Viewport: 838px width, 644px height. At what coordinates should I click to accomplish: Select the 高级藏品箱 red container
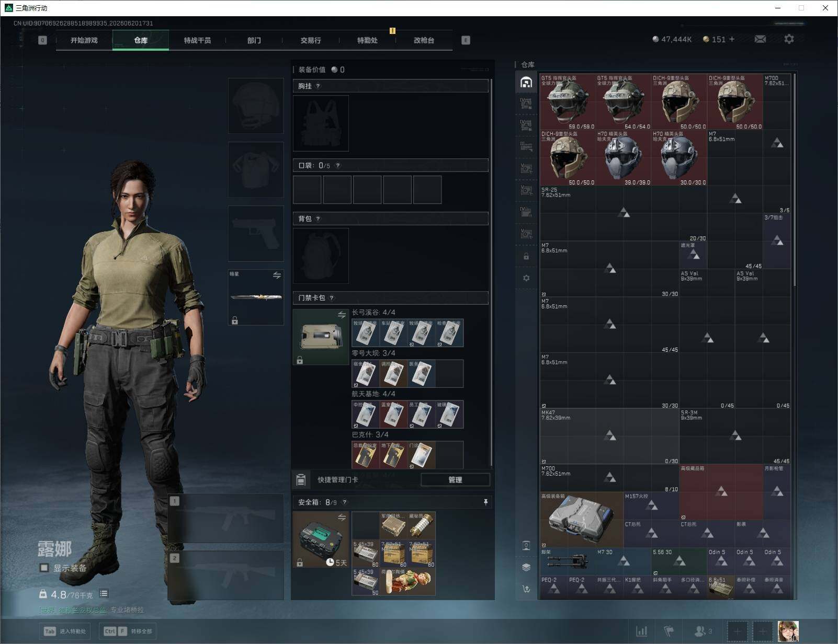(x=721, y=492)
